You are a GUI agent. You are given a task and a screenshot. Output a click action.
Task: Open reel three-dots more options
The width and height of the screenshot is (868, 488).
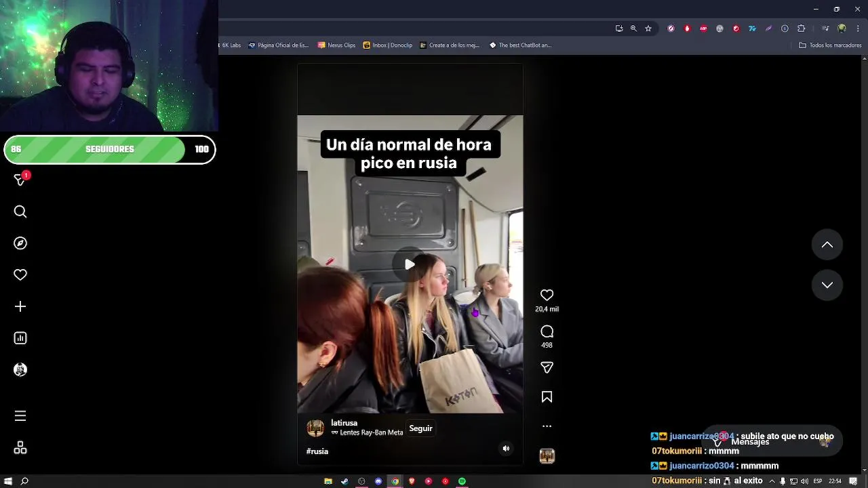click(547, 426)
